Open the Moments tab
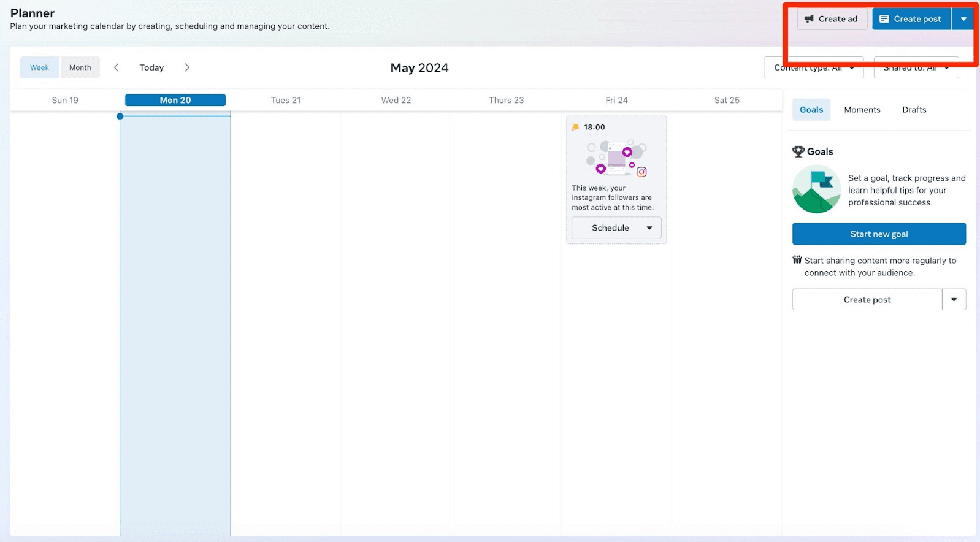Viewport: 980px width, 542px height. pyautogui.click(x=862, y=110)
